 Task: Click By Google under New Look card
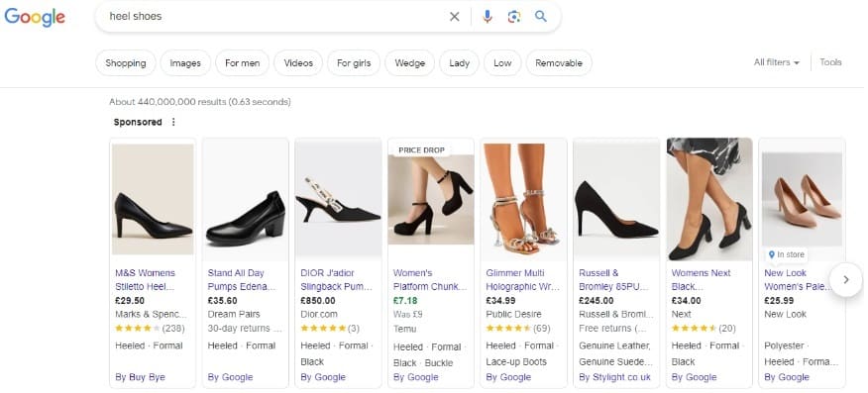[x=787, y=377]
